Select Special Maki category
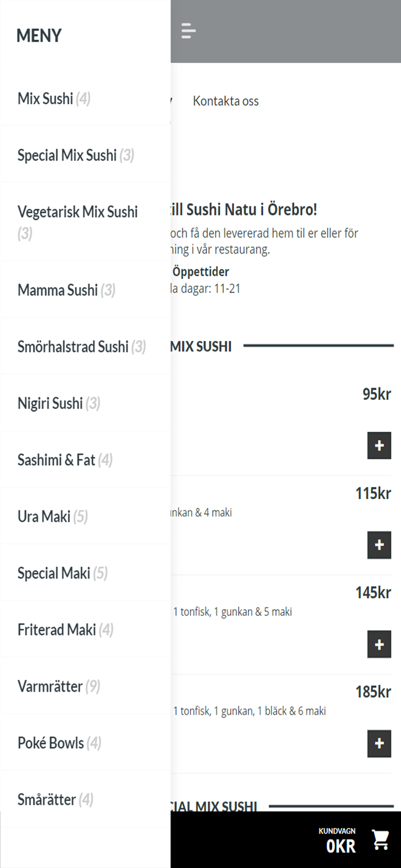This screenshot has width=401, height=868. tap(86, 573)
